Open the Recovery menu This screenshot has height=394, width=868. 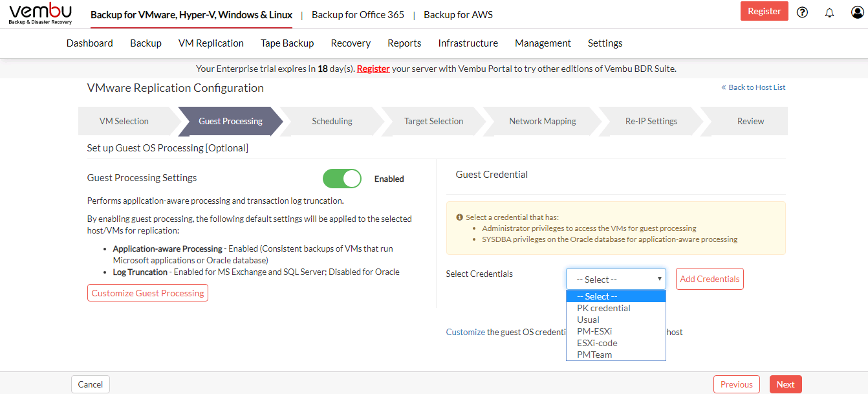coord(351,43)
